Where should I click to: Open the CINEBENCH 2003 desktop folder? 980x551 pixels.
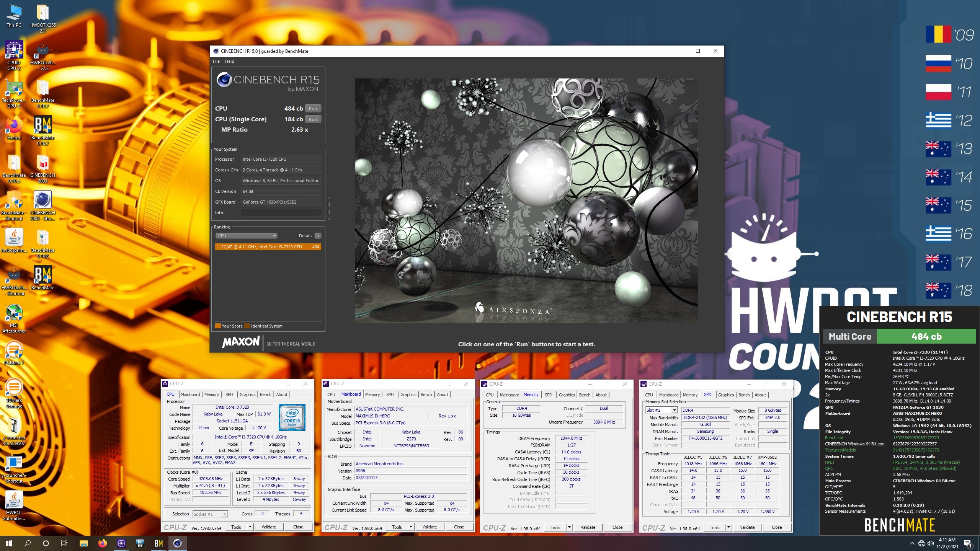tap(42, 168)
